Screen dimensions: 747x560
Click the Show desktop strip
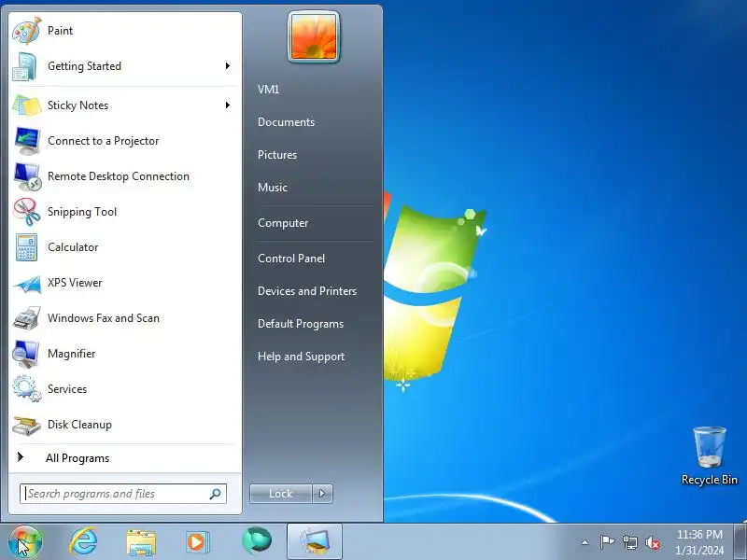tap(741, 541)
